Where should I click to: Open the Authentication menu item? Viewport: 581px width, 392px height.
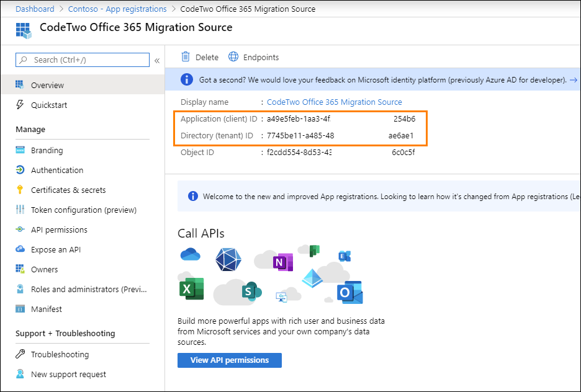[83, 170]
